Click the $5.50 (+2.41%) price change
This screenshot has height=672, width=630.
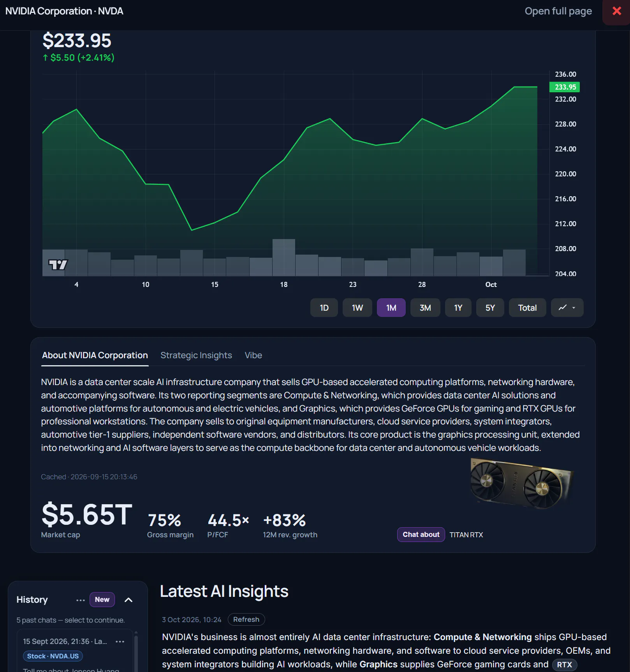(78, 58)
